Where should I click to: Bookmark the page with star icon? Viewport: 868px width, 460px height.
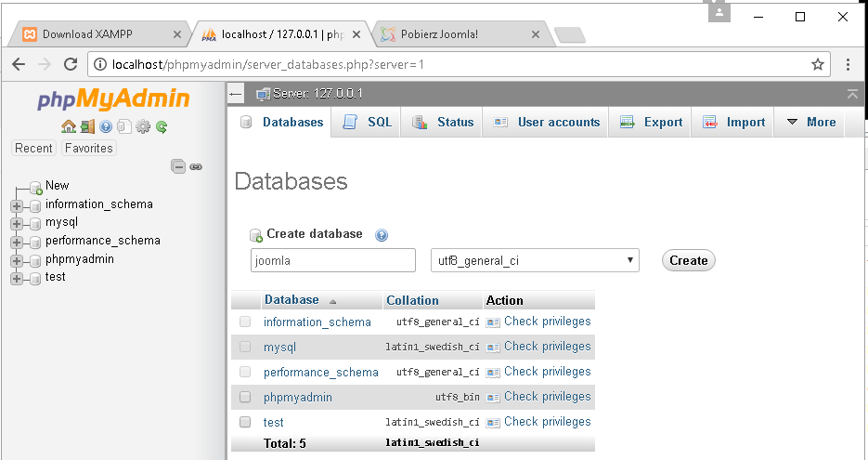point(818,64)
